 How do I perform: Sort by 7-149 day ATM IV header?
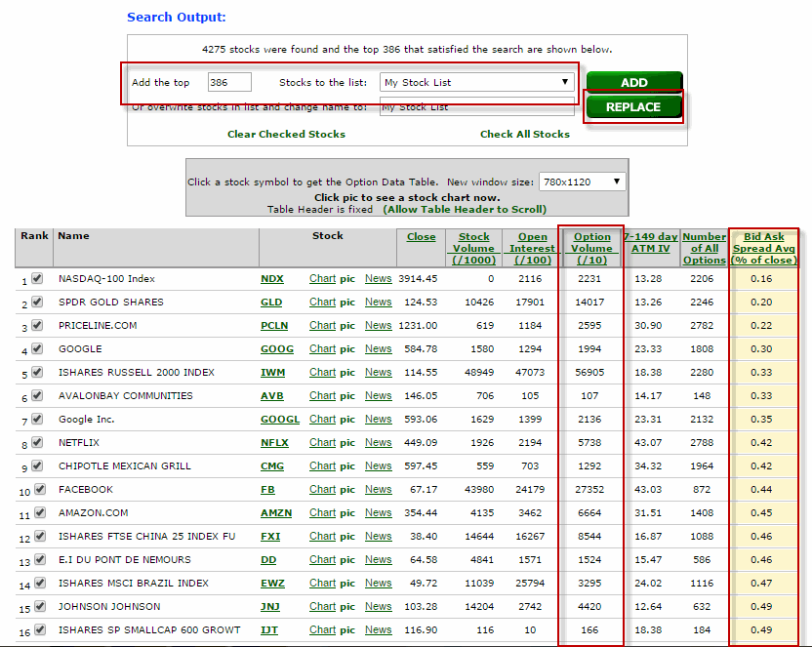[x=650, y=242]
